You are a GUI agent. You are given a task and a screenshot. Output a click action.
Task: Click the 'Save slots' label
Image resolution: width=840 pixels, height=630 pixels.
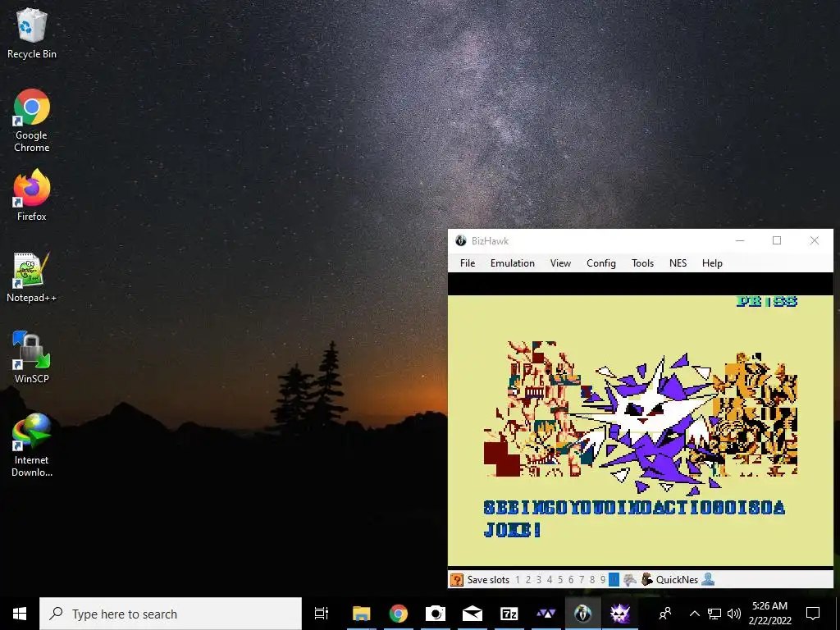pos(488,580)
